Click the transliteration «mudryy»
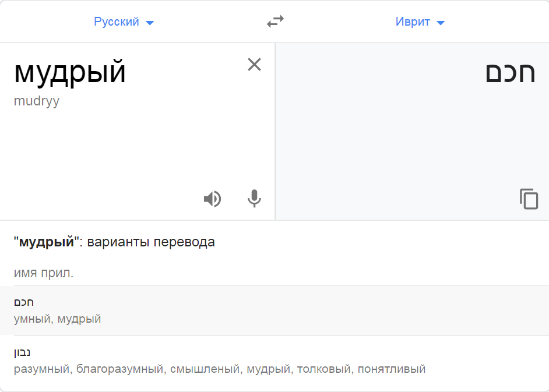 (37, 101)
